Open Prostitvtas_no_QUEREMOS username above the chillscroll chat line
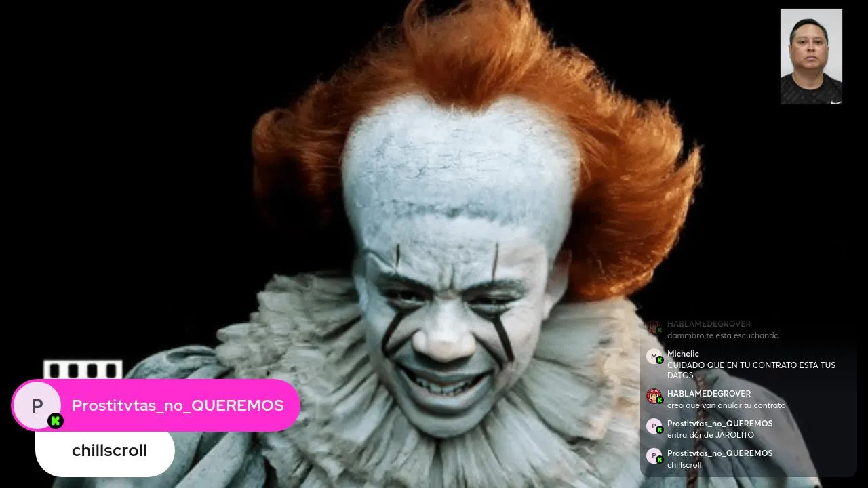 pos(719,453)
